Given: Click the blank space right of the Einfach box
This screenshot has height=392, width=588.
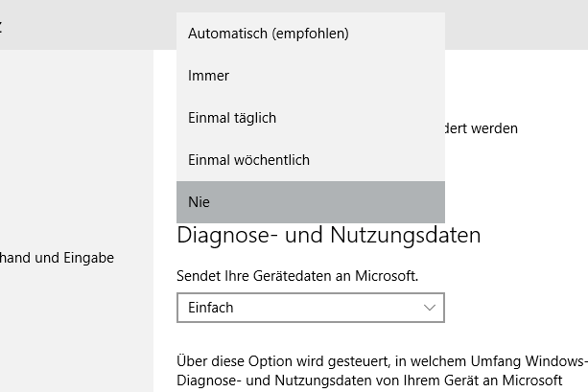Looking at the screenshot, I should [x=518, y=308].
